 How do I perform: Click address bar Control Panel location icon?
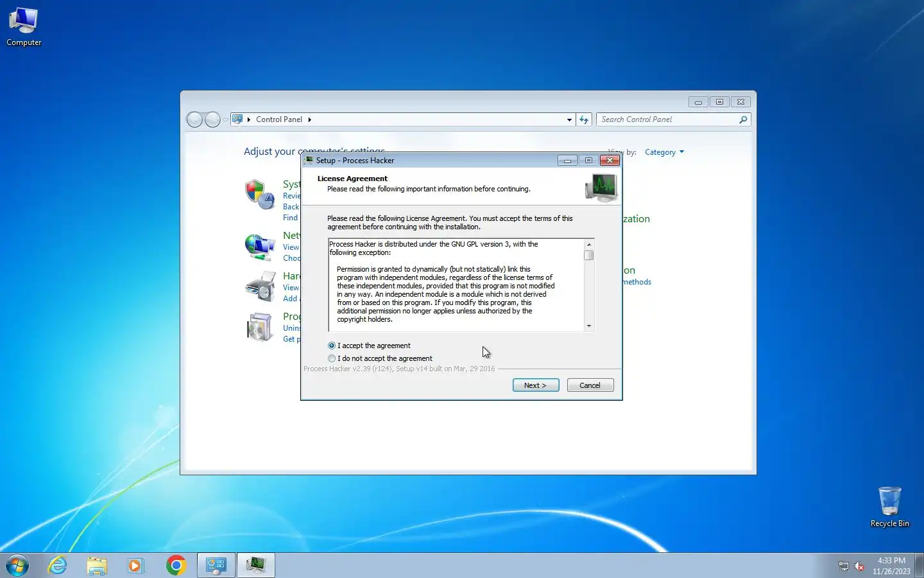pyautogui.click(x=237, y=119)
